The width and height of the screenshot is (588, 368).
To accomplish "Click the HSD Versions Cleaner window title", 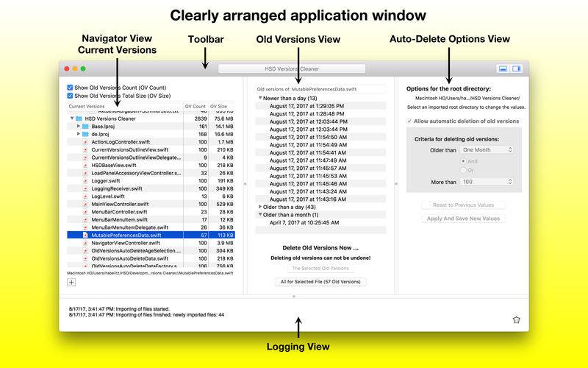I will tap(292, 68).
